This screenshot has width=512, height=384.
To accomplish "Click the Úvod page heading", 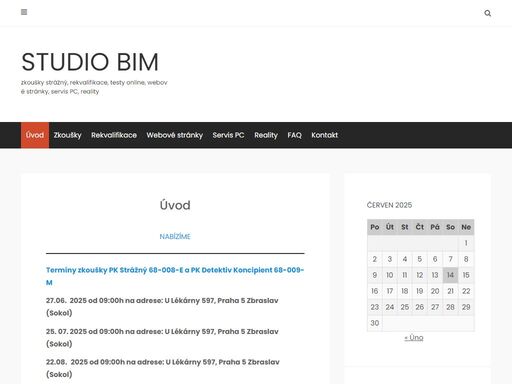I will tap(175, 205).
